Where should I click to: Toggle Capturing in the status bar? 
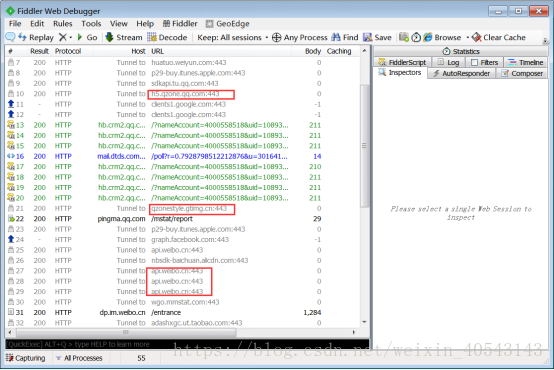coord(25,358)
